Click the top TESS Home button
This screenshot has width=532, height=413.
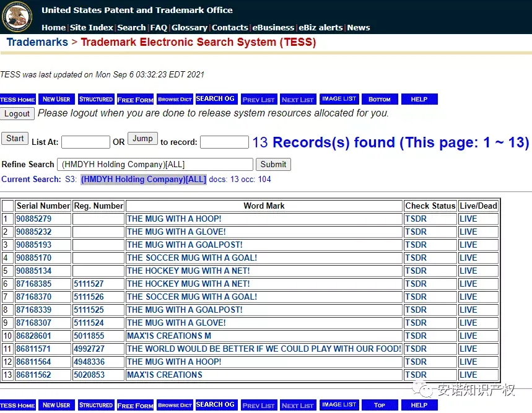point(17,99)
